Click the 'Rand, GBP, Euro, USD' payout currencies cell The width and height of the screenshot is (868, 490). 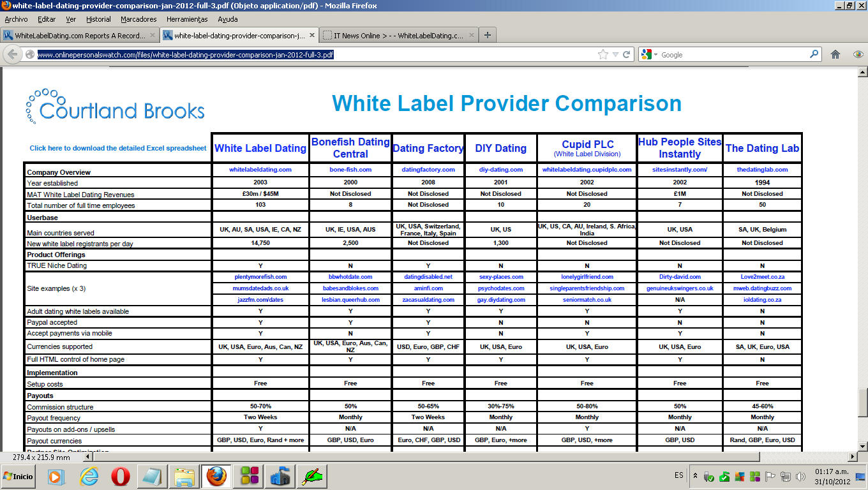(762, 440)
